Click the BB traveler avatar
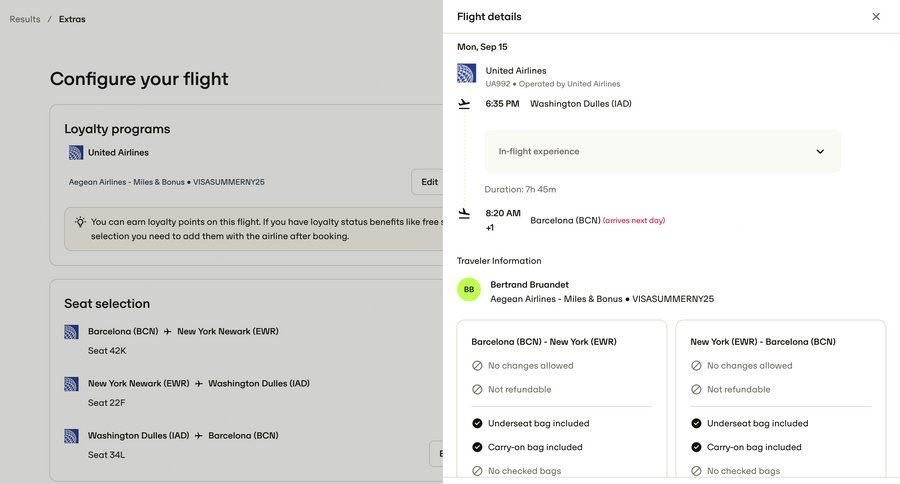Screen dimensions: 900x484 click(x=469, y=290)
